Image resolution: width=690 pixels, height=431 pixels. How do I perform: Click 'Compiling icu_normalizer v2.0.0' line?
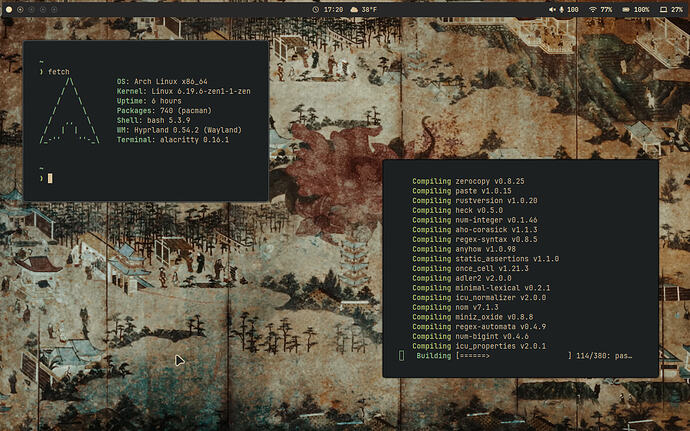pyautogui.click(x=479, y=297)
